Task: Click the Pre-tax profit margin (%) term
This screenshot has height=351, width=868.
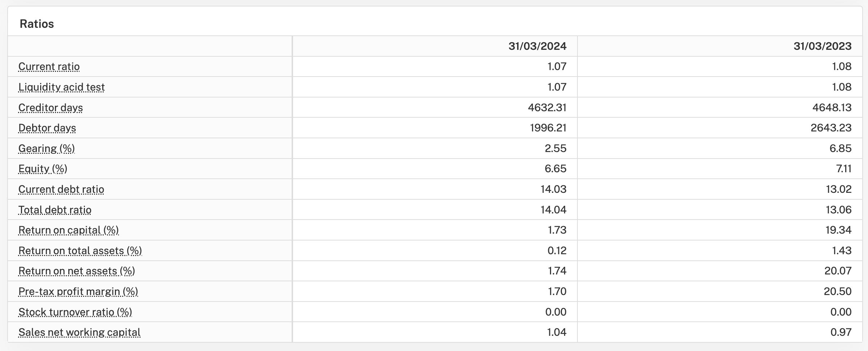Action: point(78,292)
